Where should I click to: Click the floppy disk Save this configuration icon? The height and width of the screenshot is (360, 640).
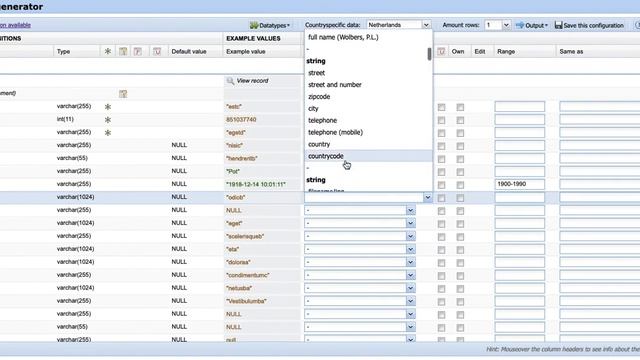point(558,25)
